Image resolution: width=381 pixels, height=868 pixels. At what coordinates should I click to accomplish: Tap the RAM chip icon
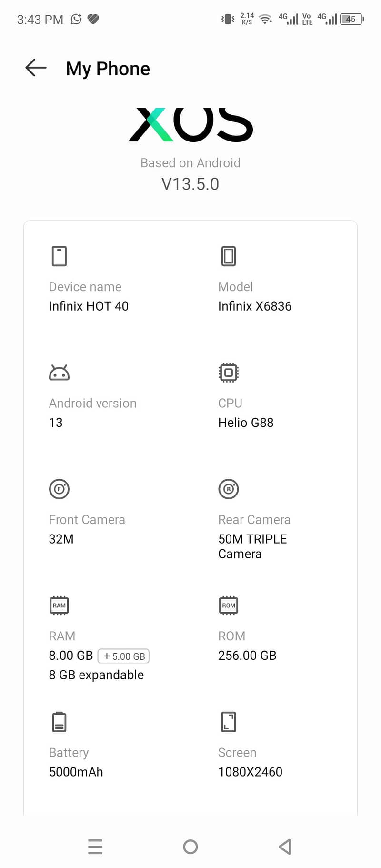coord(59,606)
